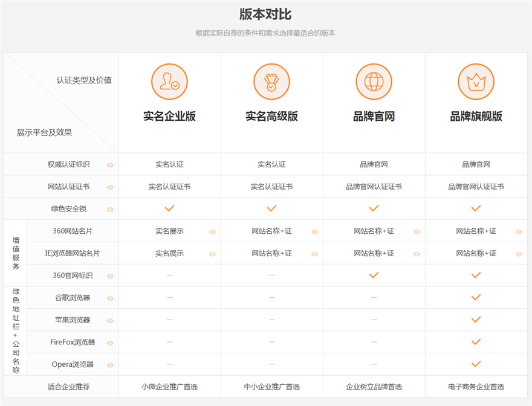Click the 绿色地址栏+公司名称 vertical group label
The image size is (532, 406).
tap(16, 330)
